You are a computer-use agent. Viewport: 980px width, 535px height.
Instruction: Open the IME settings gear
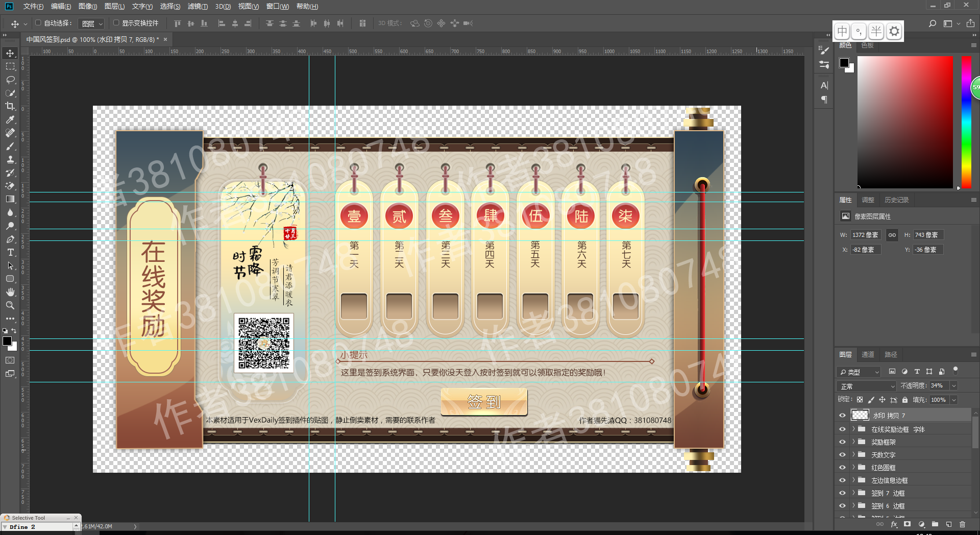(x=894, y=31)
